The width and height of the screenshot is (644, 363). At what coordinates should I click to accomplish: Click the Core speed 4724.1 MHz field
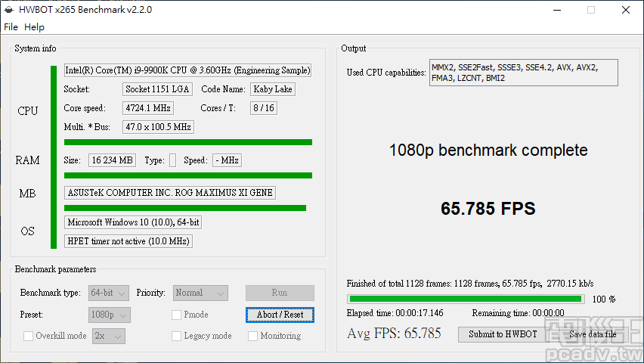point(148,108)
